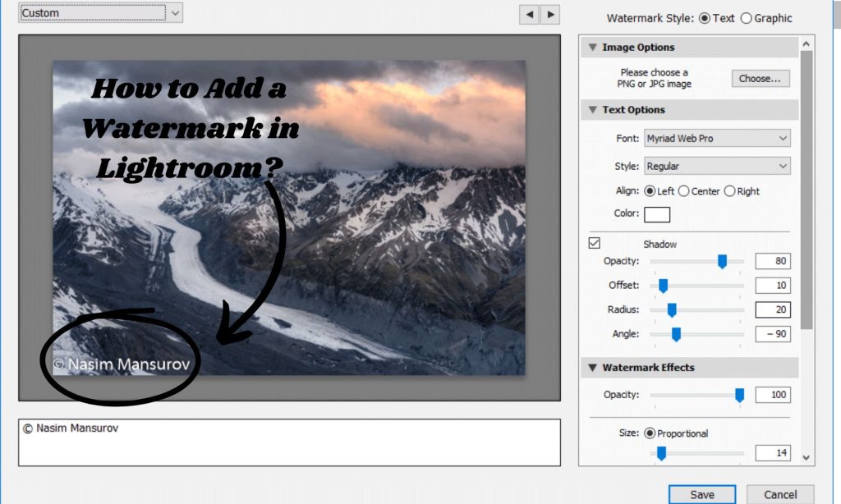Click the previous photo arrow button
Screen dimensions: 841x504
tap(530, 15)
